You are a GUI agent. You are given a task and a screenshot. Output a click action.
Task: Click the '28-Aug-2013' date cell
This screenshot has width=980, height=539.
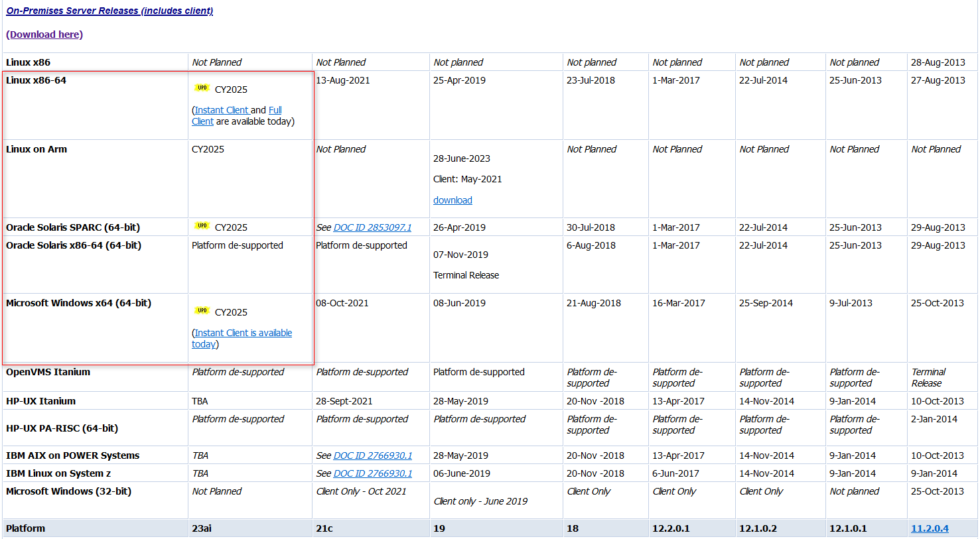point(938,62)
